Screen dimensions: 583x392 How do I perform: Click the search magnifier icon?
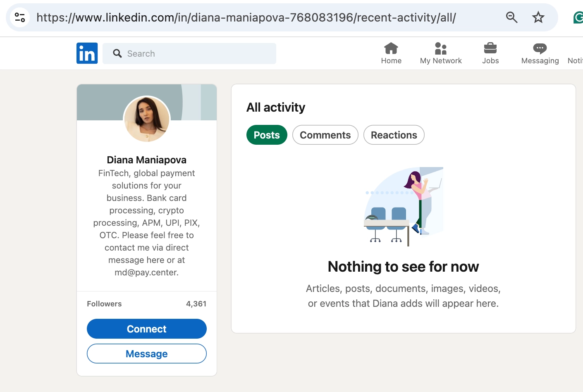[x=117, y=53]
